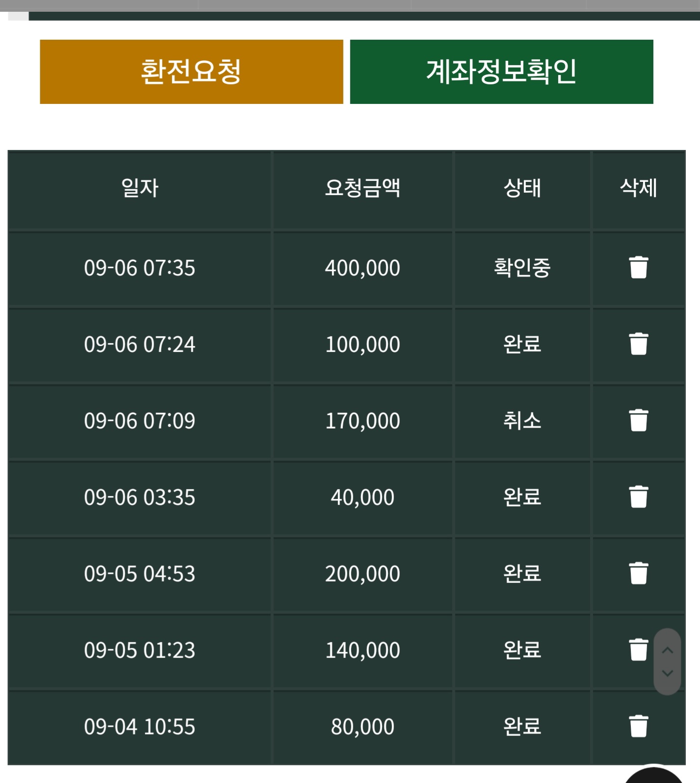Remove the cancelled 170,000 request row
Image resolution: width=700 pixels, height=783 pixels.
(x=638, y=421)
